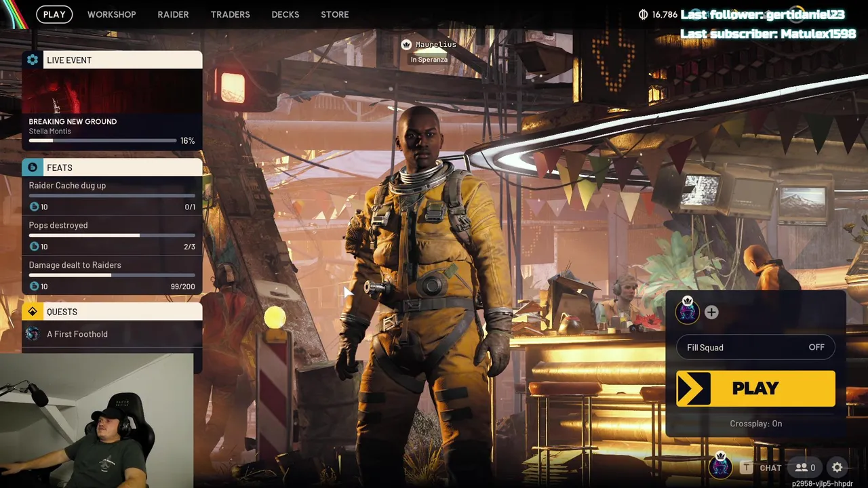This screenshot has width=868, height=488.
Task: Open the LIVE EVENT panel header
Action: pyautogui.click(x=112, y=60)
